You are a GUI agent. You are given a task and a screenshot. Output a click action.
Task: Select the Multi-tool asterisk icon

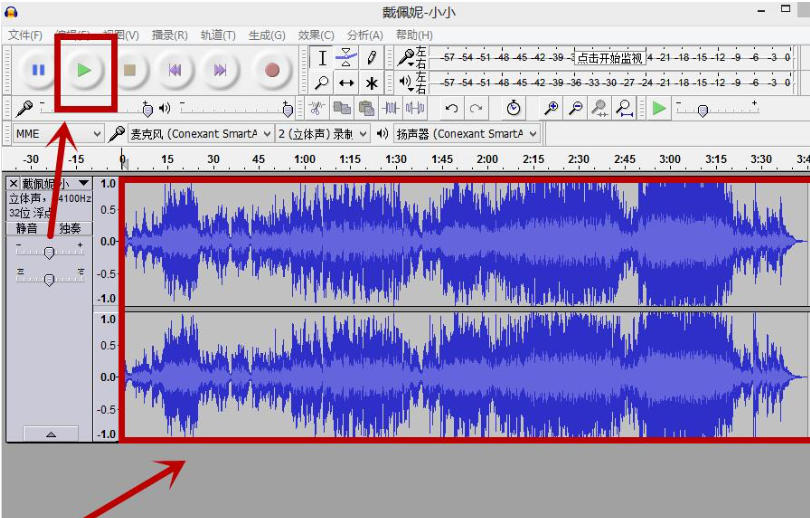(x=372, y=83)
